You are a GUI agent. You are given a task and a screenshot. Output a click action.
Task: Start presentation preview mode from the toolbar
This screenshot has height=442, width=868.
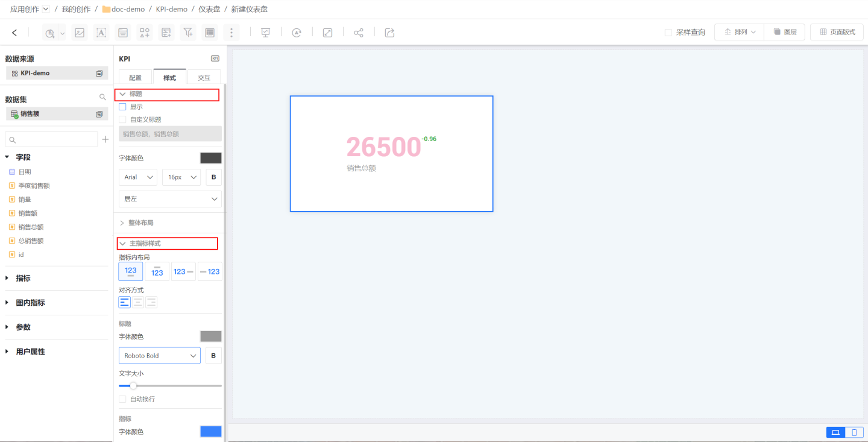[265, 33]
